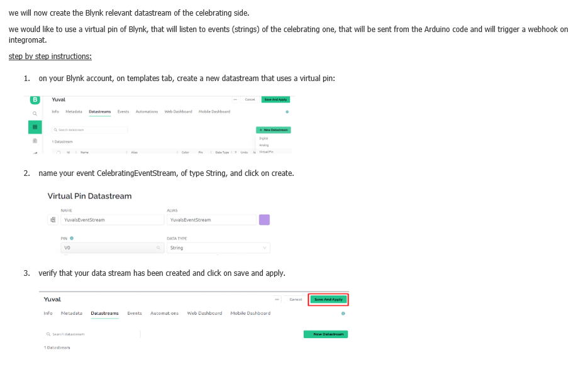Image resolution: width=588 pixels, height=367 pixels.
Task: Select Digital in the New Datastream menu
Action: point(263,138)
